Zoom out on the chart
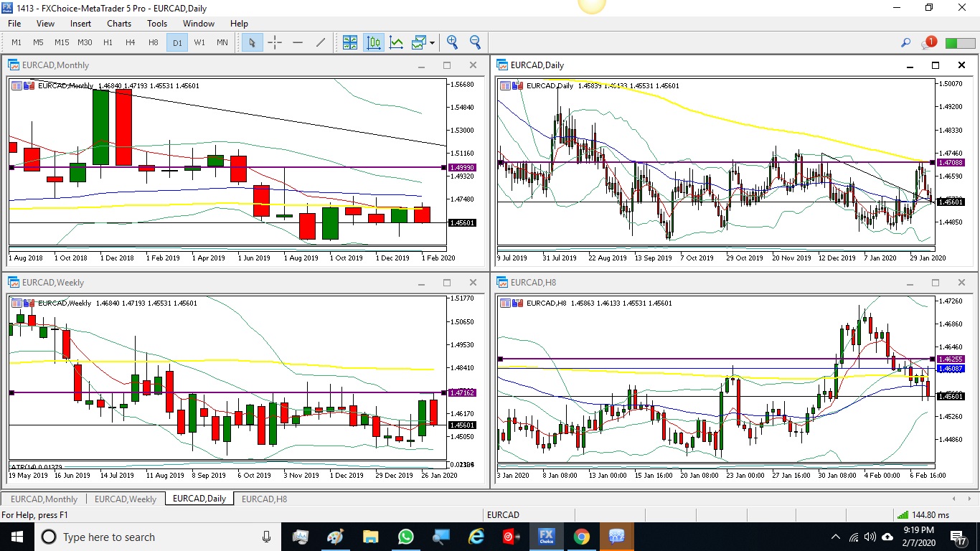This screenshot has width=980, height=551. [x=475, y=42]
